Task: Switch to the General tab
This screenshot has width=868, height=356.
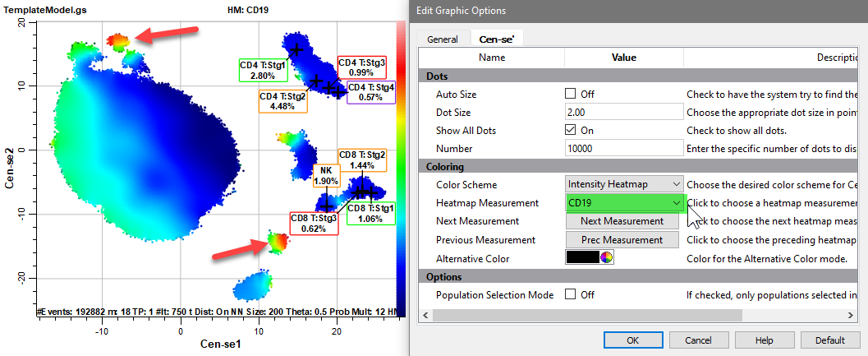Action: [x=443, y=39]
